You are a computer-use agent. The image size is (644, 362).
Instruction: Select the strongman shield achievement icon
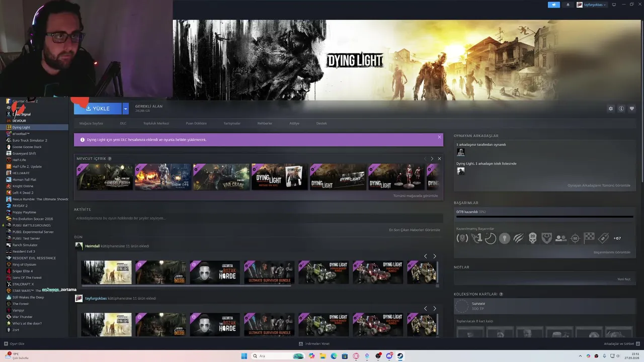(x=547, y=238)
